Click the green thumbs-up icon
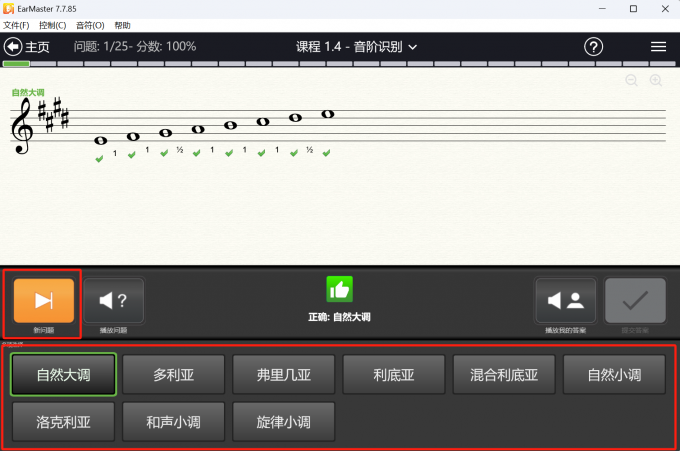The height and width of the screenshot is (451, 680). [340, 289]
